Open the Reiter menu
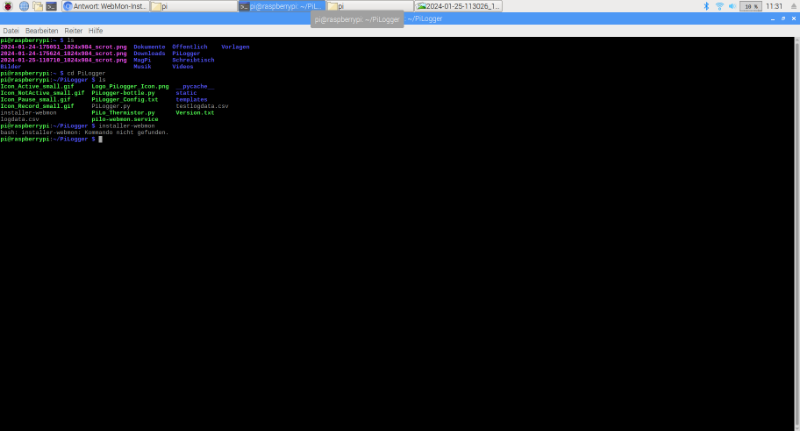 pos(73,31)
